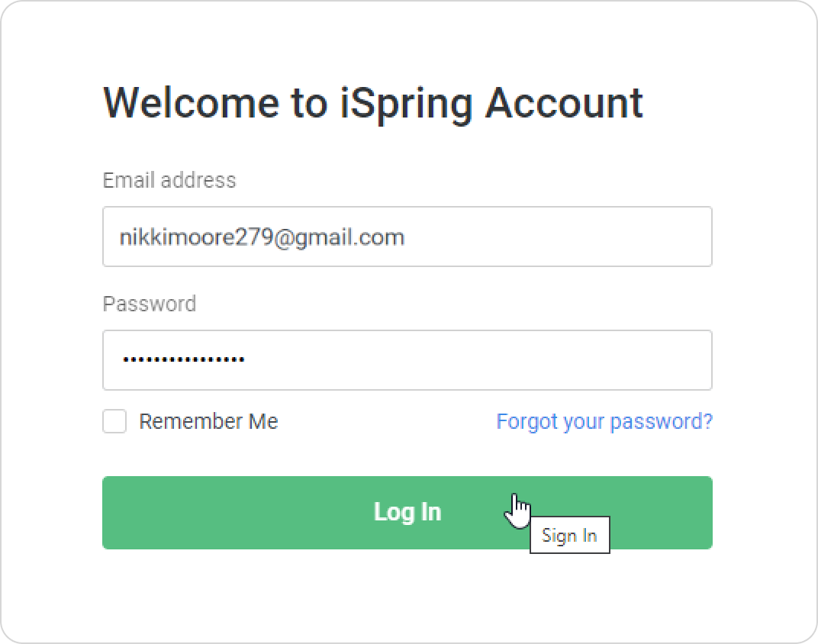The width and height of the screenshot is (818, 644).
Task: Focus the Password input field
Action: coord(407,360)
